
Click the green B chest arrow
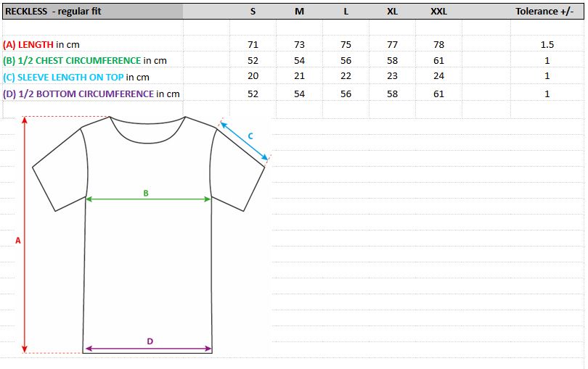point(149,199)
